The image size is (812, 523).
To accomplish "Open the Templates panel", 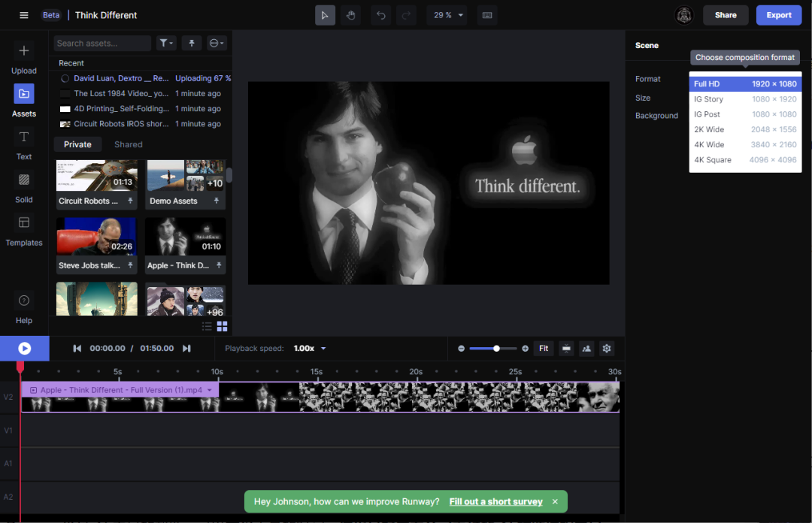I will pos(24,231).
